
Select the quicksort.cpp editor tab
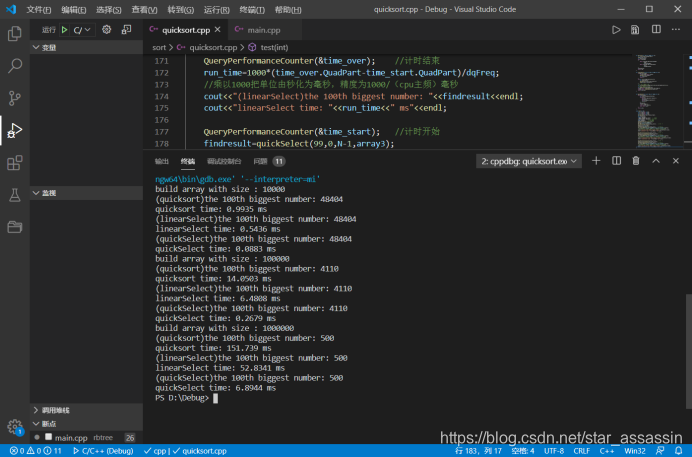185,30
